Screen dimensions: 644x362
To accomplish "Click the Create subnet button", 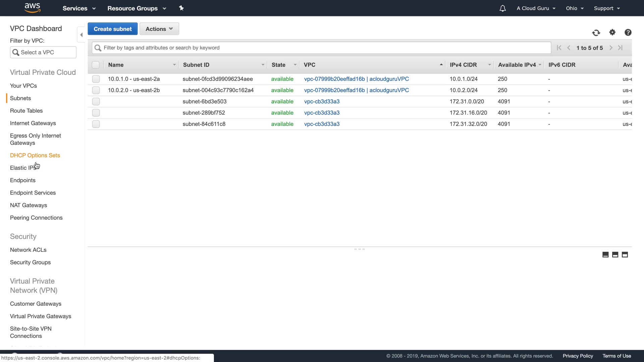I will coord(113,29).
